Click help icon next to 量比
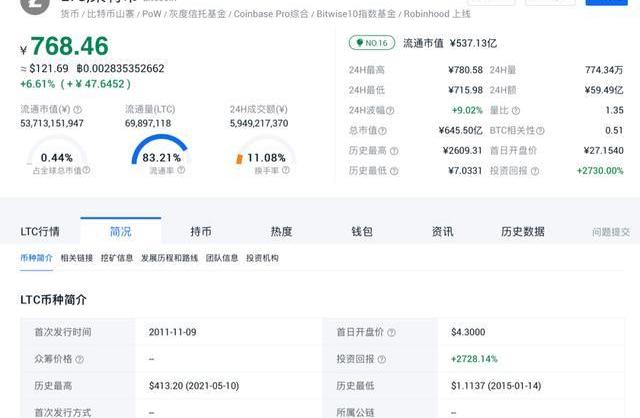 click(516, 111)
